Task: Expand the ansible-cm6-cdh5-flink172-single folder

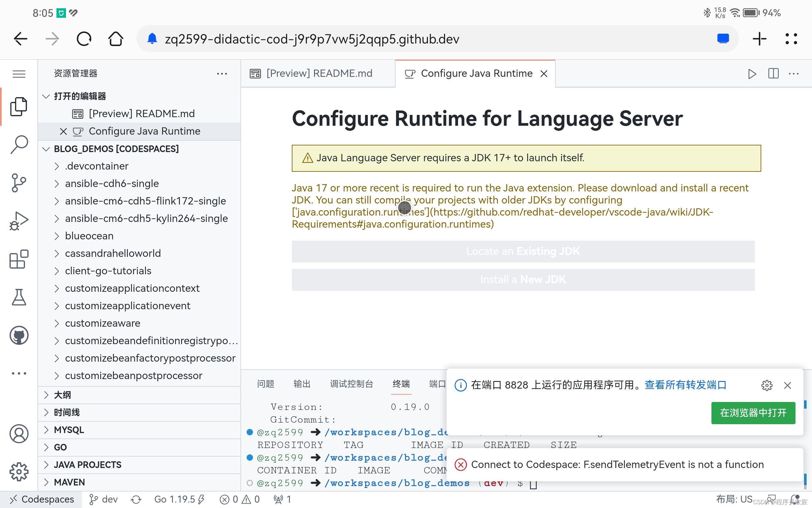Action: click(x=139, y=201)
